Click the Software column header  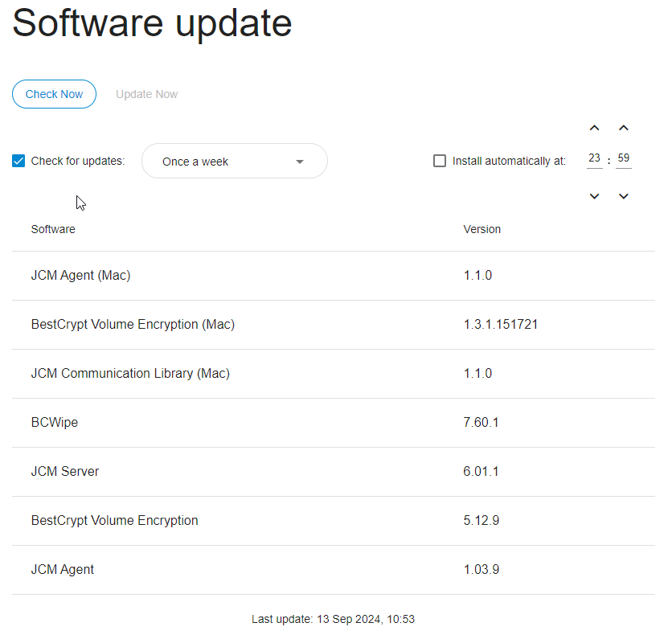coord(53,229)
